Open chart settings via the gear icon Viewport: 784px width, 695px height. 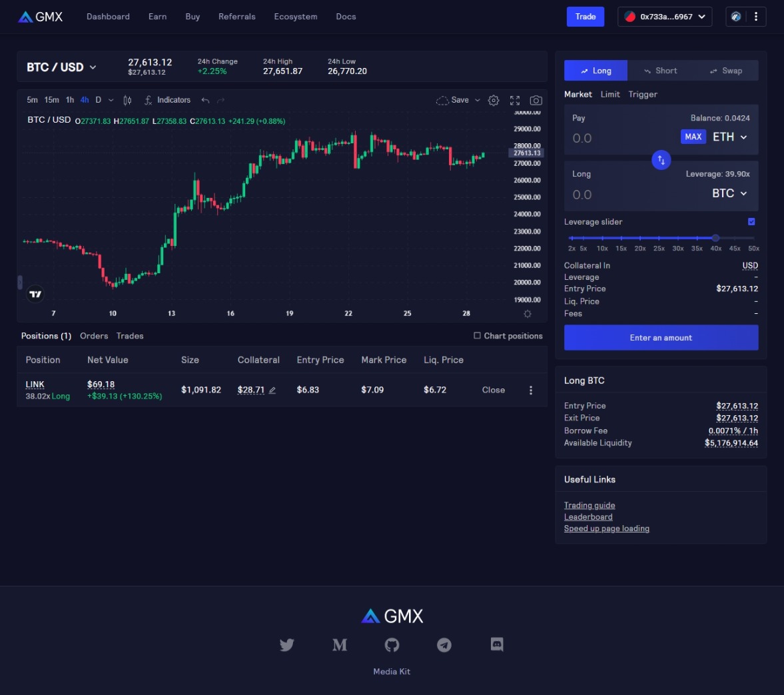pos(494,100)
